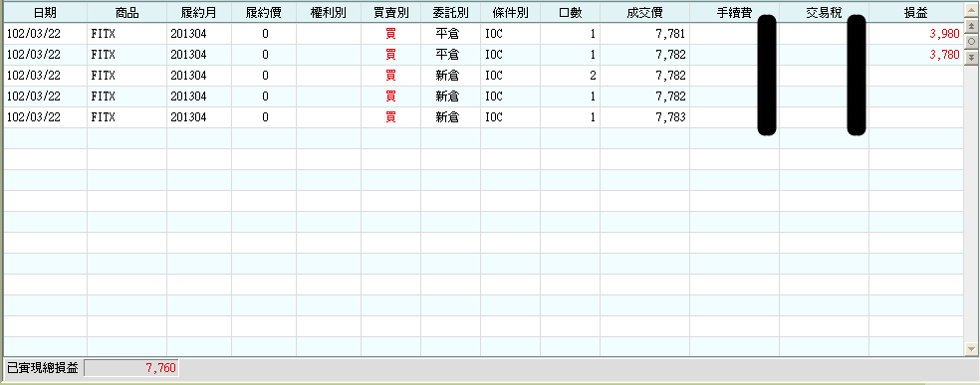Click 履約價 0 in the 7,781 row
This screenshot has width=980, height=385.
click(x=266, y=34)
